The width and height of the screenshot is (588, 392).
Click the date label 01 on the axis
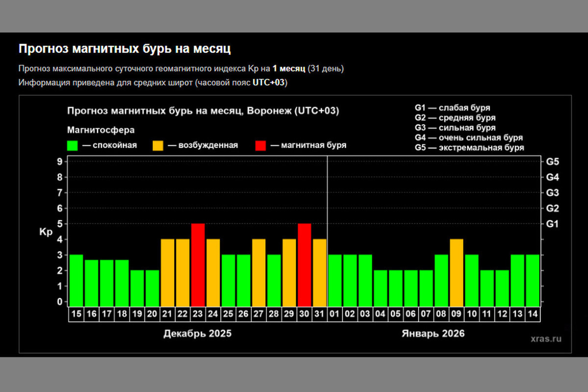tap(335, 315)
